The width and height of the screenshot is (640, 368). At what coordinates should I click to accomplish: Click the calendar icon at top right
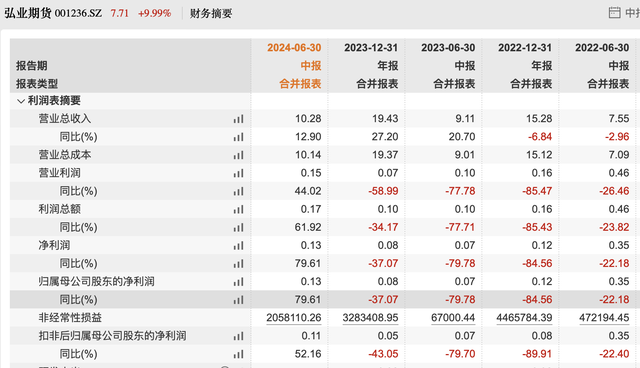coord(614,13)
